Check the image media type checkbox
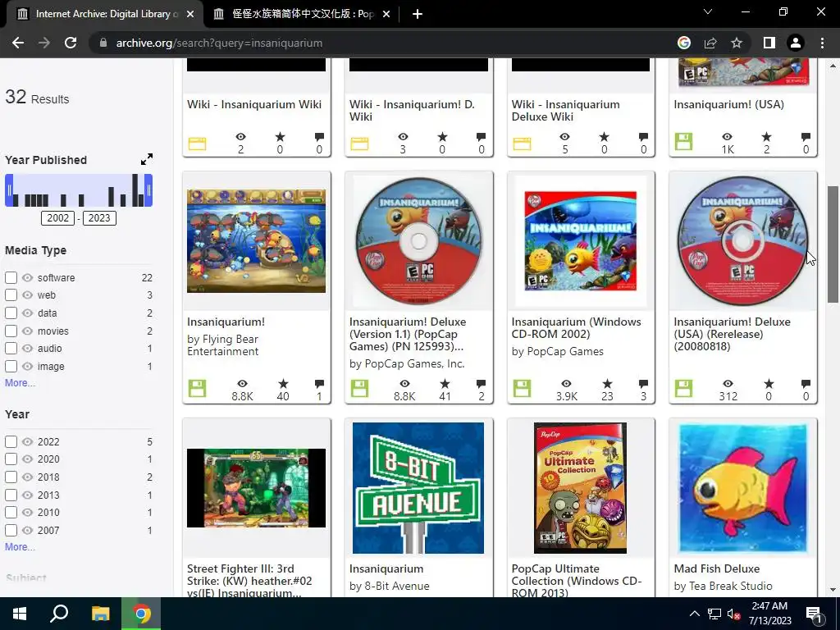840x630 pixels. pyautogui.click(x=11, y=367)
